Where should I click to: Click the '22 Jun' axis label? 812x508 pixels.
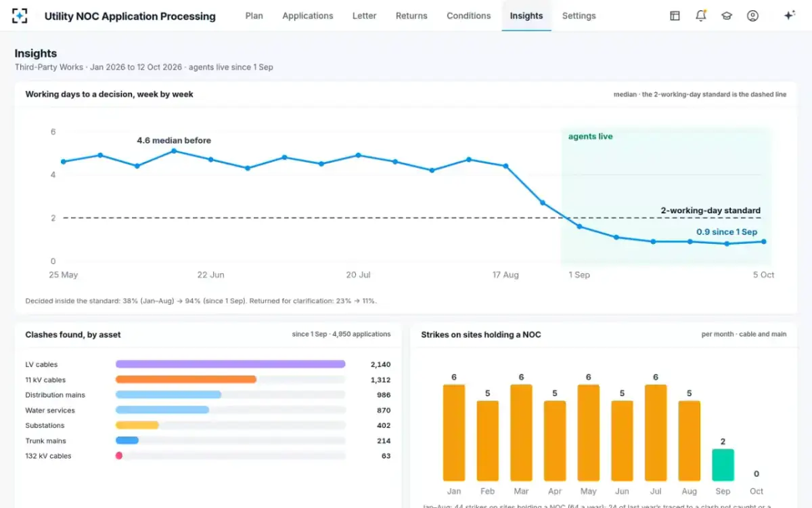[x=211, y=275]
